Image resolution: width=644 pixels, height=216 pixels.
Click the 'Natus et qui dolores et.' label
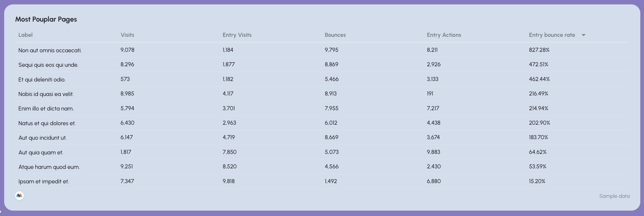pyautogui.click(x=47, y=123)
